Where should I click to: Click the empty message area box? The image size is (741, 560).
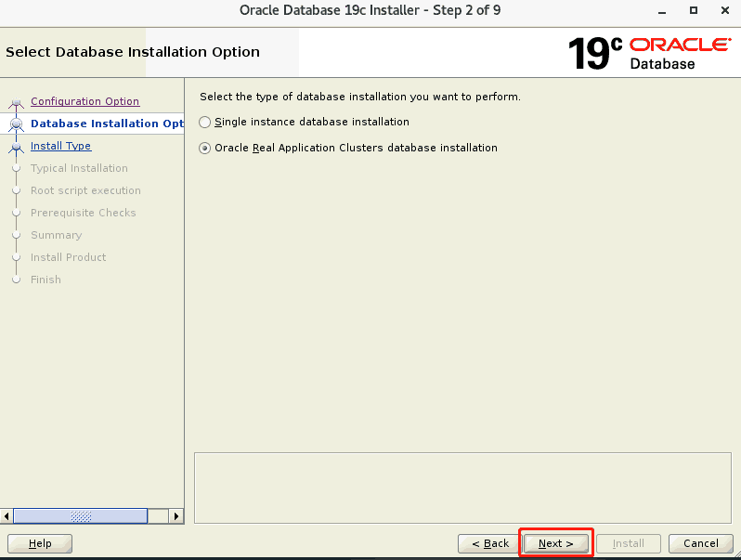[462, 488]
